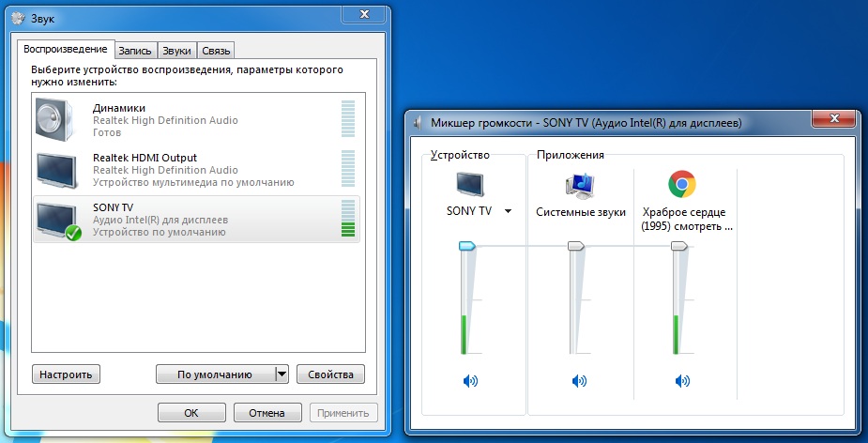The width and height of the screenshot is (868, 443).
Task: Click the По умолчанию button
Action: (215, 374)
